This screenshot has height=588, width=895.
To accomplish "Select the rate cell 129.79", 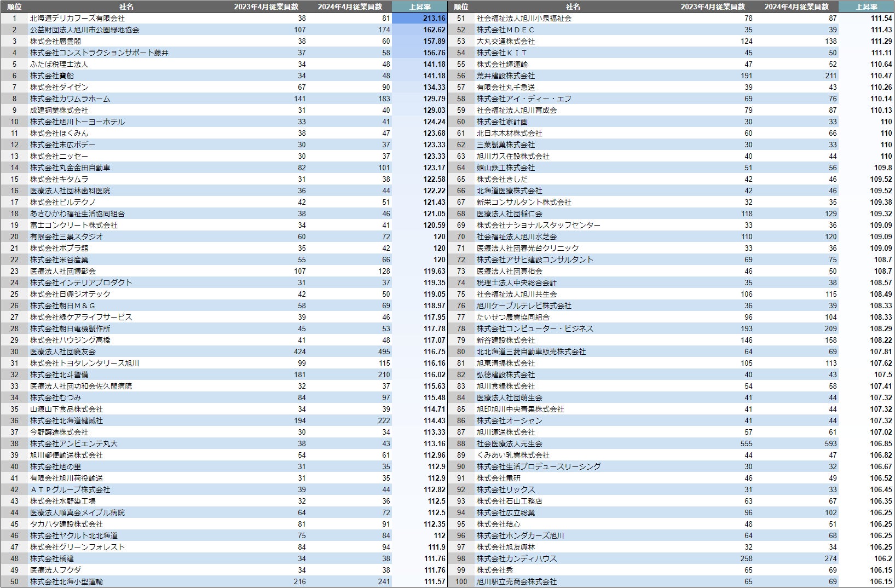I will pos(434,99).
